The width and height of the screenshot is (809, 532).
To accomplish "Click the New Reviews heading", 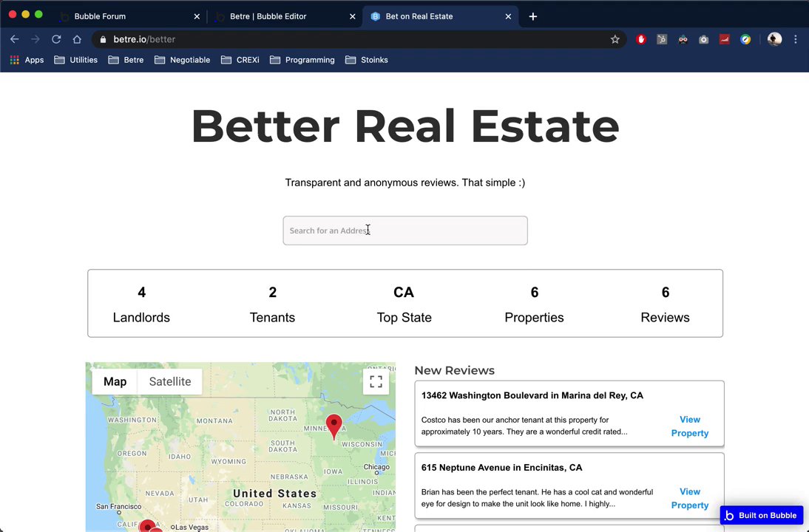I will point(455,370).
